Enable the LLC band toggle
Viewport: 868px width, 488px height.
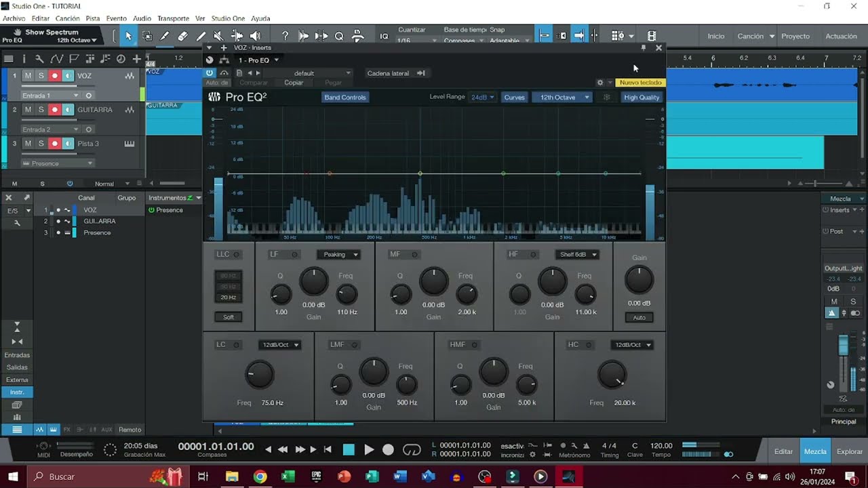coord(237,255)
